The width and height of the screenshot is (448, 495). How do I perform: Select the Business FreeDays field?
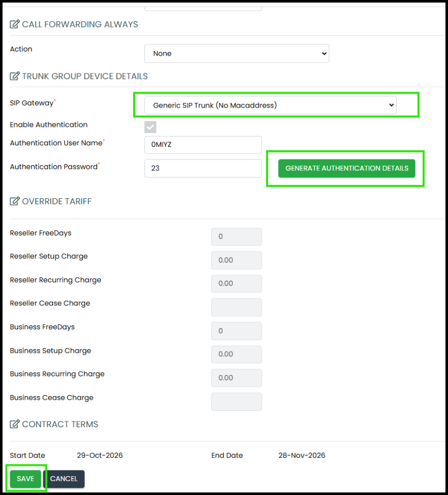(x=236, y=331)
